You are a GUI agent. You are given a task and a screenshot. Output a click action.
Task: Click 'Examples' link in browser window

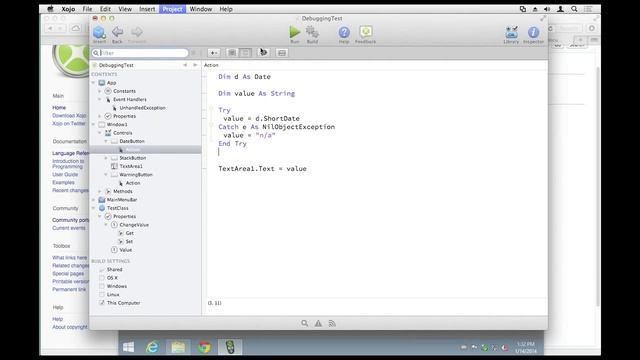63,182
